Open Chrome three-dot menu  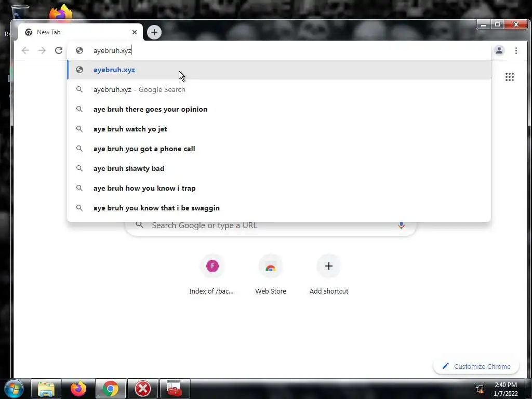[516, 50]
